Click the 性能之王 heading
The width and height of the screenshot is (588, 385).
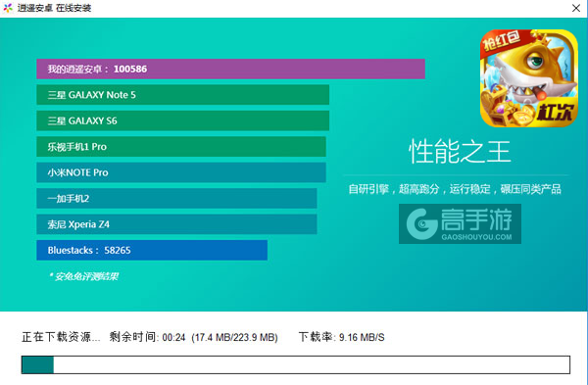click(x=460, y=152)
